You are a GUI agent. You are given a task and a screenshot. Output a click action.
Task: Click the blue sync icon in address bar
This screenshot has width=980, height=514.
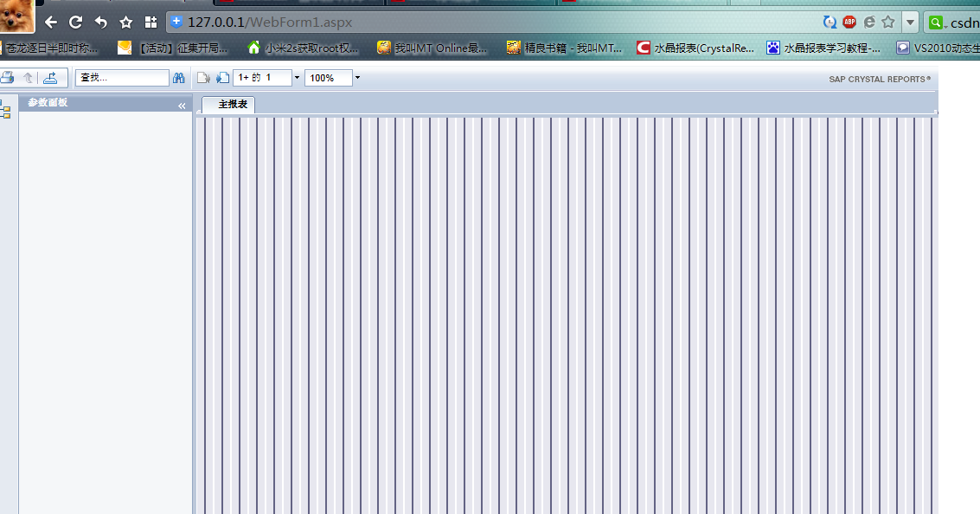point(829,22)
